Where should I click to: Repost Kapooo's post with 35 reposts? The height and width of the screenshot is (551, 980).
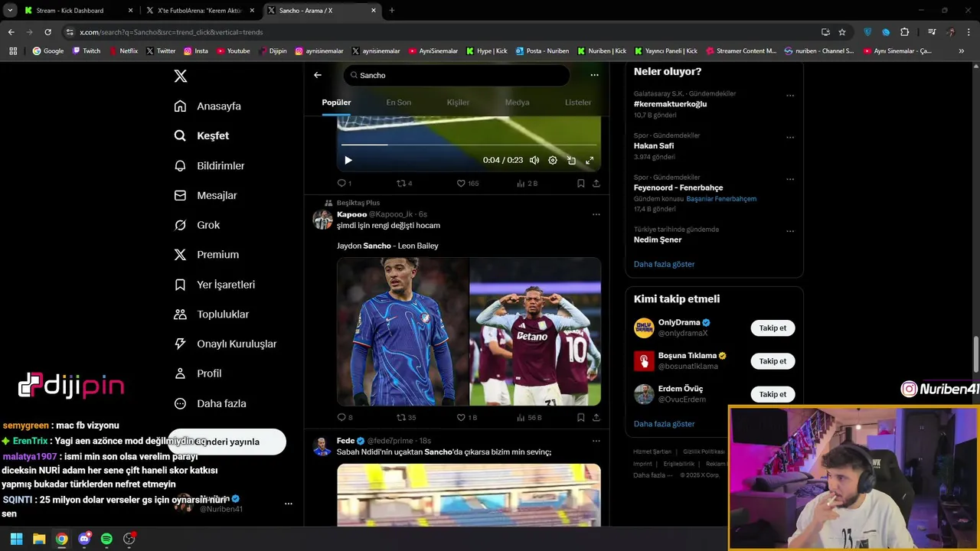pyautogui.click(x=406, y=418)
